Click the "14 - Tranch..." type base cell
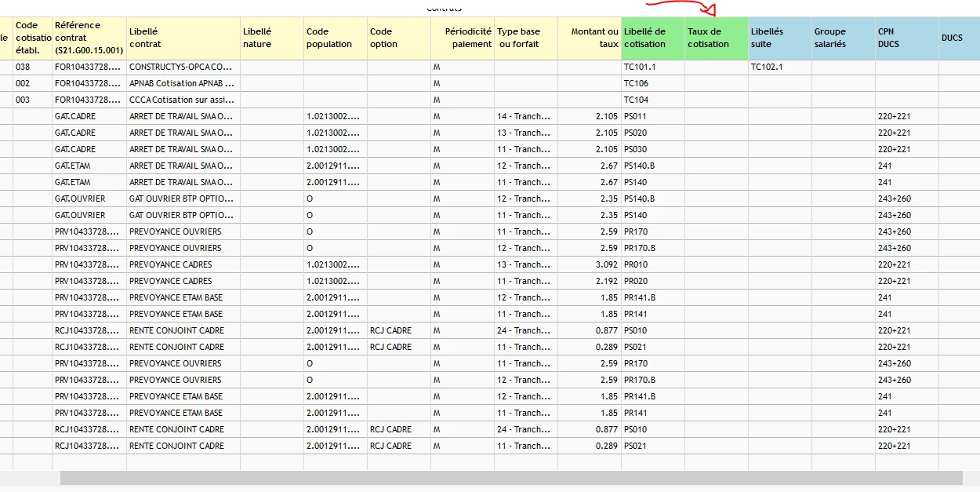The image size is (980, 492). coord(526,117)
